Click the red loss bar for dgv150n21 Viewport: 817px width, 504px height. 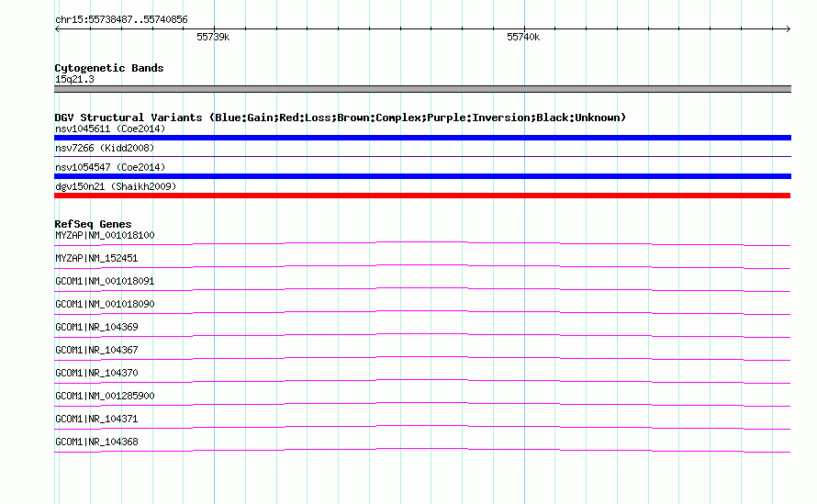tap(422, 196)
